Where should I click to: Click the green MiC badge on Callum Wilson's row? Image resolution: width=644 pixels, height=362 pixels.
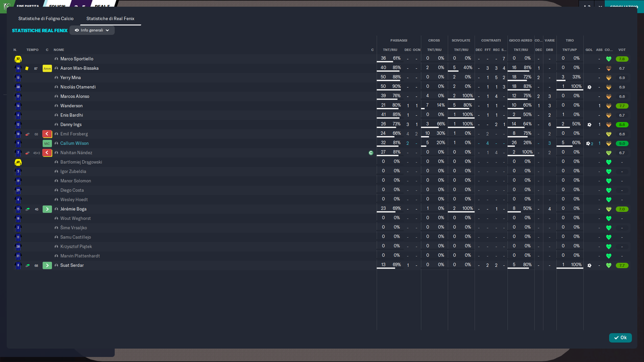coord(47,143)
